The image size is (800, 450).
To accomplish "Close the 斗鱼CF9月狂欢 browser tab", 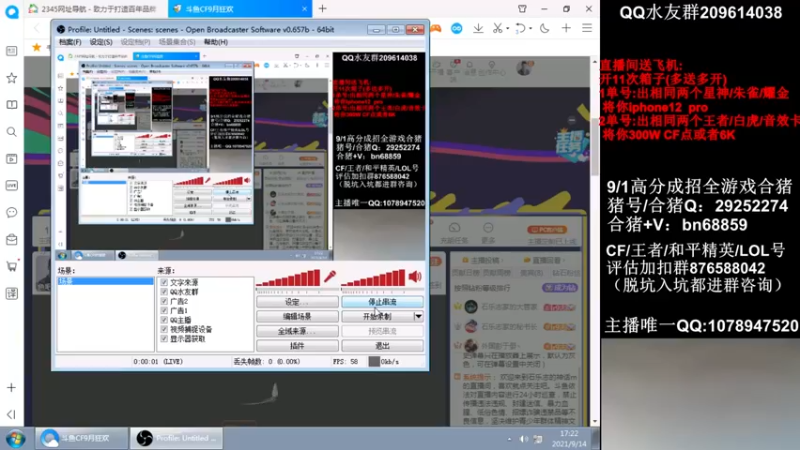I will 304,9.
